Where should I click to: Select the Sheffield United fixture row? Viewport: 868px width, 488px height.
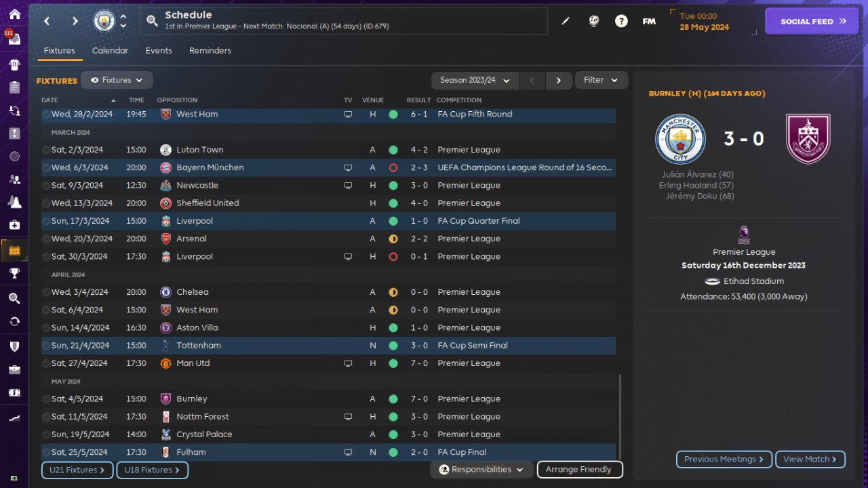(328, 203)
